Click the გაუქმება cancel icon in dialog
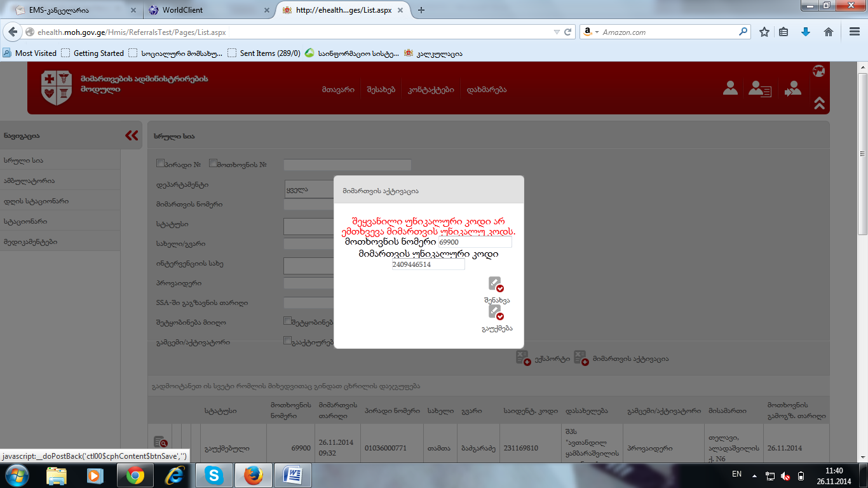This screenshot has height=488, width=868. coord(496,313)
